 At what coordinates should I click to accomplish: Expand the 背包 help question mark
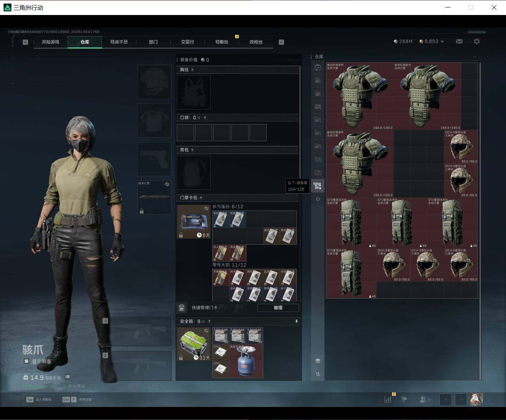point(192,150)
